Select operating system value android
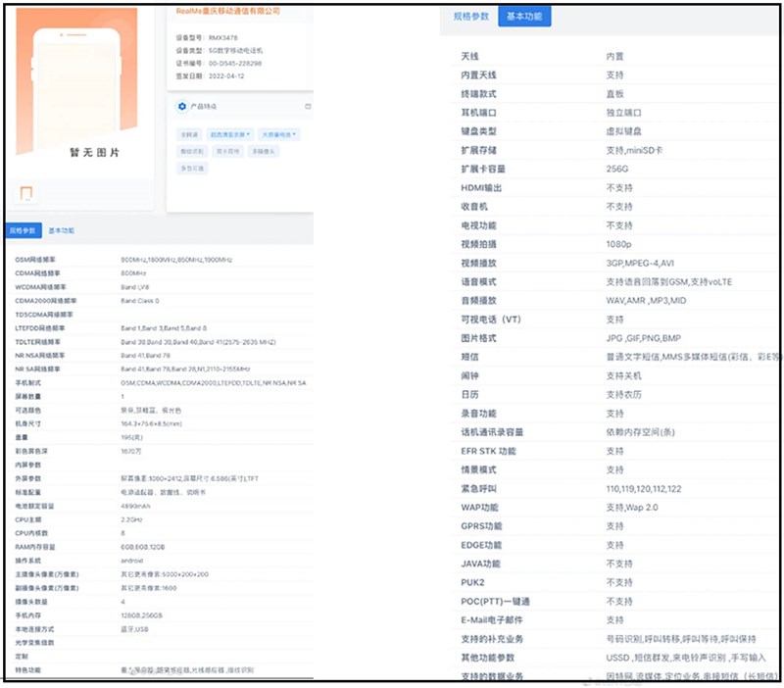Screen dimensions: 784x688 pos(132,561)
